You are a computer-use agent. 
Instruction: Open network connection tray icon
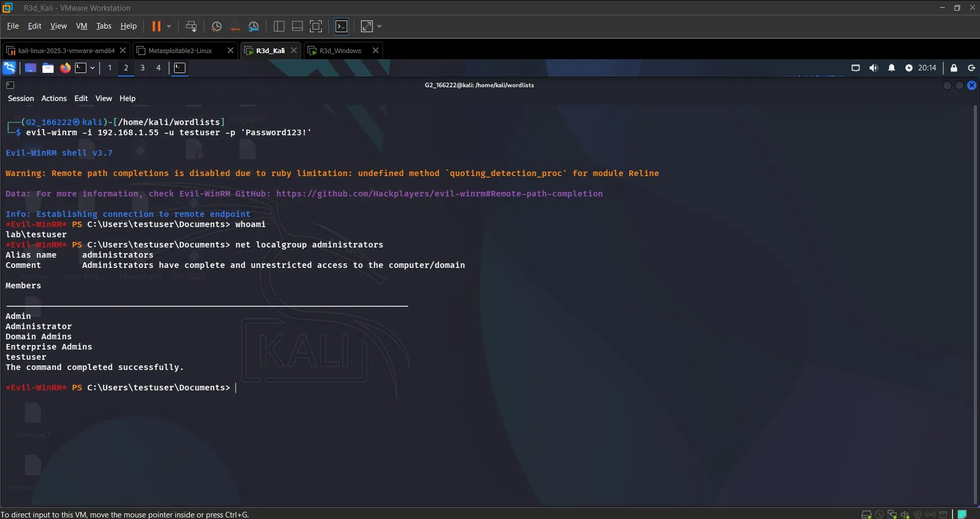(x=855, y=68)
